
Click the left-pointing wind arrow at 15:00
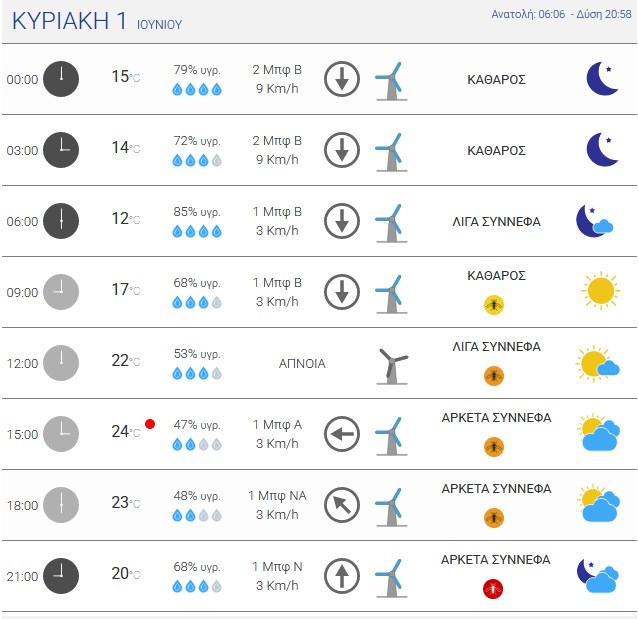pos(342,434)
